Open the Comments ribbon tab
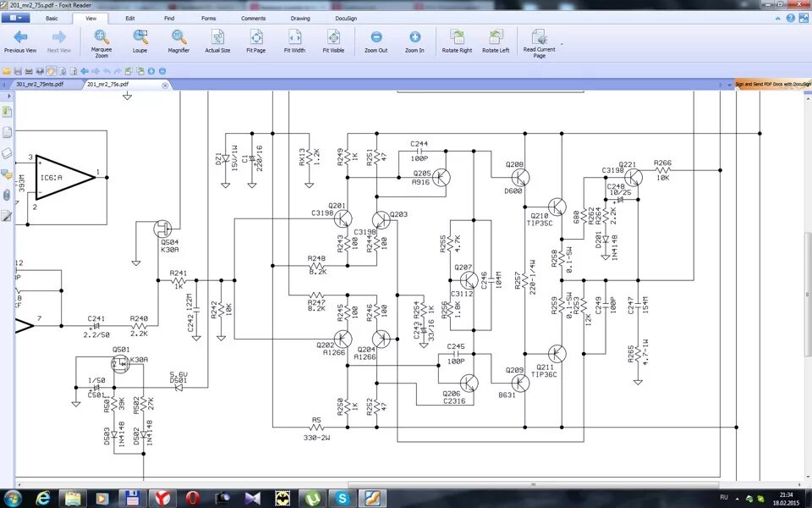 (253, 18)
